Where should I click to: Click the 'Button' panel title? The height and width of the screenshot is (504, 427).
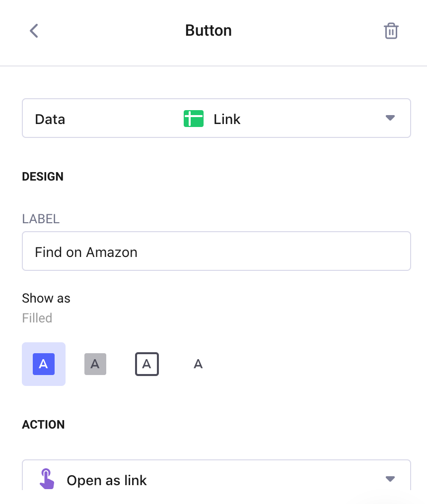click(x=209, y=31)
